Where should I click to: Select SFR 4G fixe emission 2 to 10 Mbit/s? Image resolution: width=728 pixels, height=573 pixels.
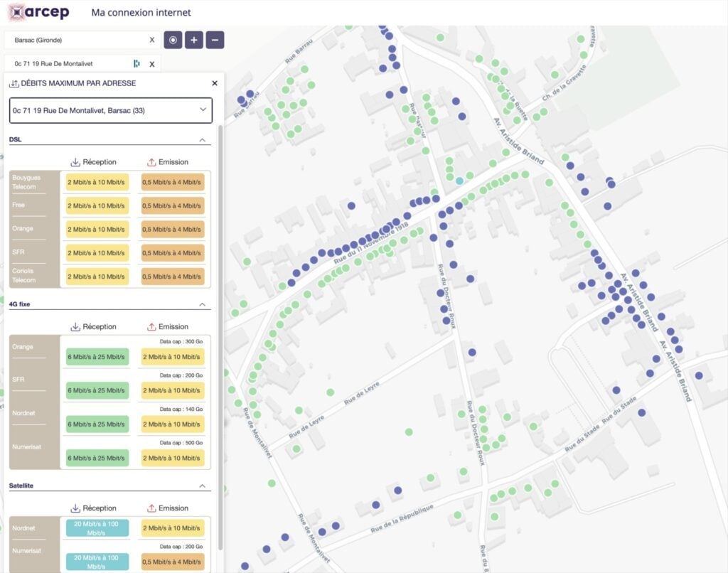[x=172, y=390]
